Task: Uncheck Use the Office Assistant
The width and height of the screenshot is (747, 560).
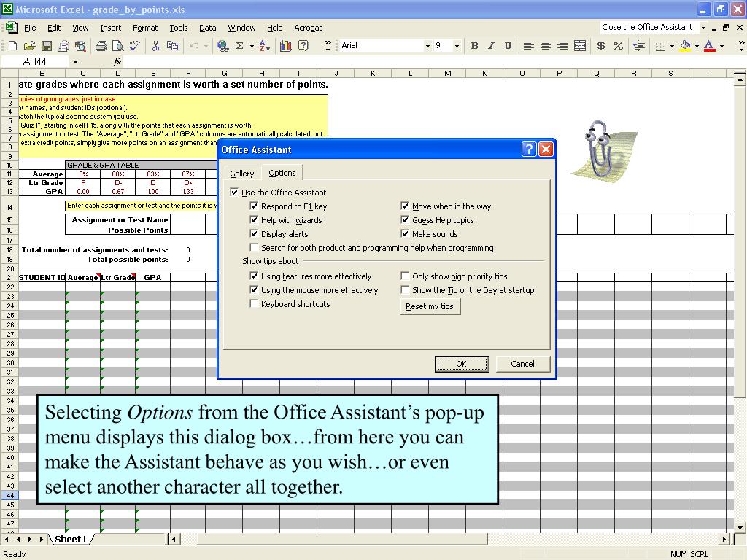Action: (x=234, y=192)
